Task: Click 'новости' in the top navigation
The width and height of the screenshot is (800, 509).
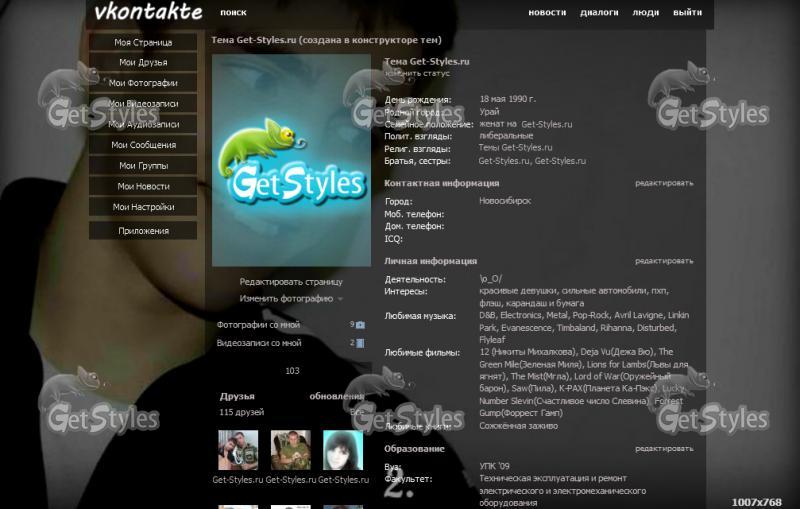Action: click(547, 13)
